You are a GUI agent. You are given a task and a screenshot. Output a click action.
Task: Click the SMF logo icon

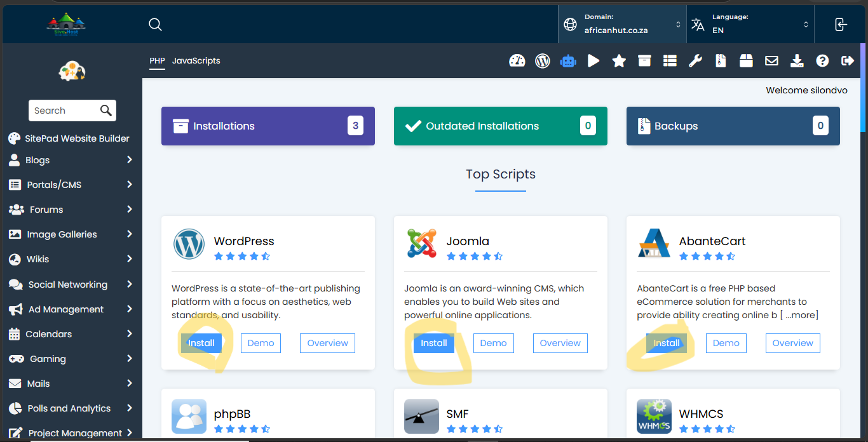point(422,416)
